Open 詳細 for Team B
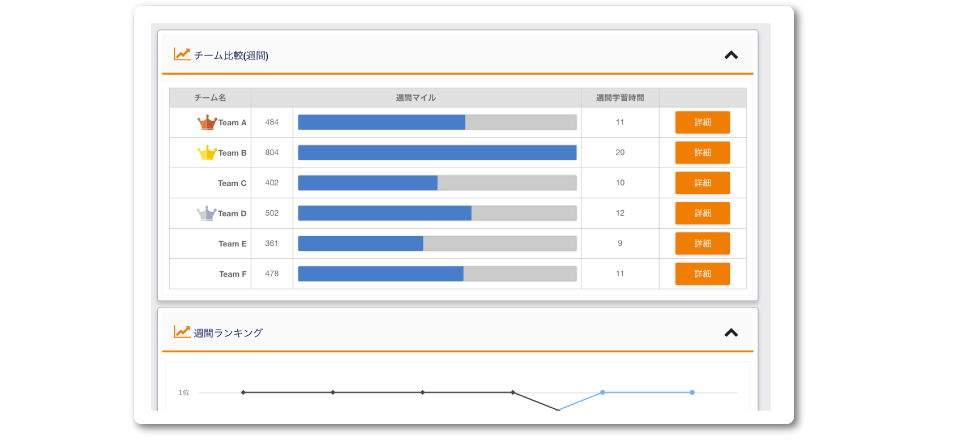 coord(702,153)
